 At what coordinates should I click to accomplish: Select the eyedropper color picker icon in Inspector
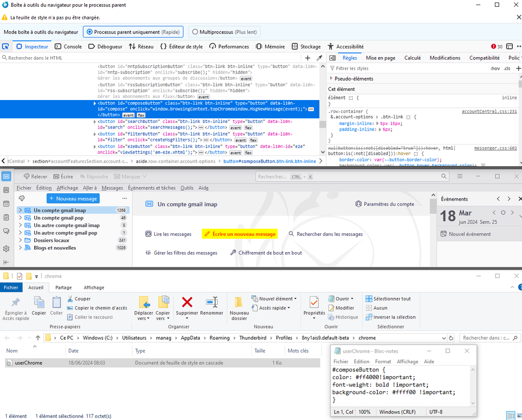[319, 58]
